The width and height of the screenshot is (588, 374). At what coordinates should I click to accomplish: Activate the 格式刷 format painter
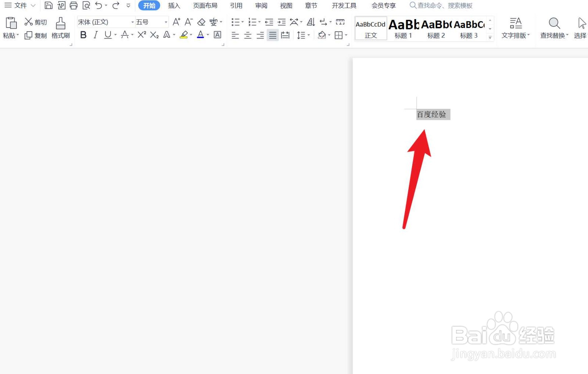(x=61, y=28)
